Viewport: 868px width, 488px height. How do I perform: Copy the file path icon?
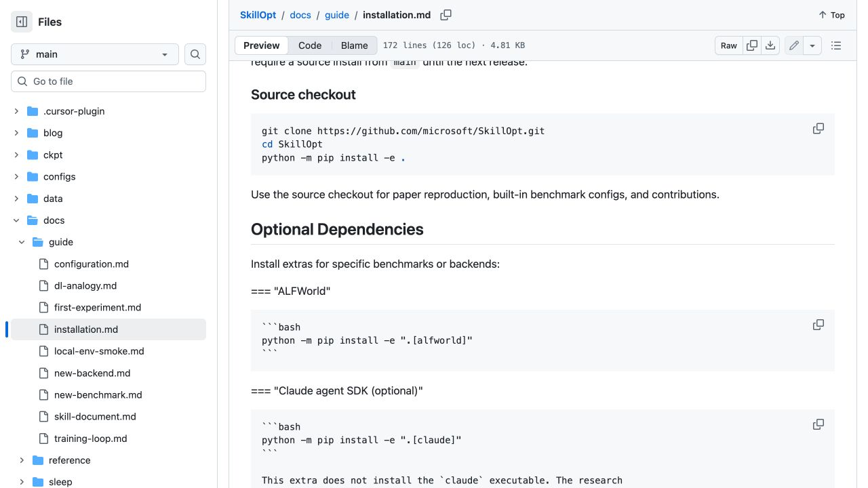tap(446, 15)
